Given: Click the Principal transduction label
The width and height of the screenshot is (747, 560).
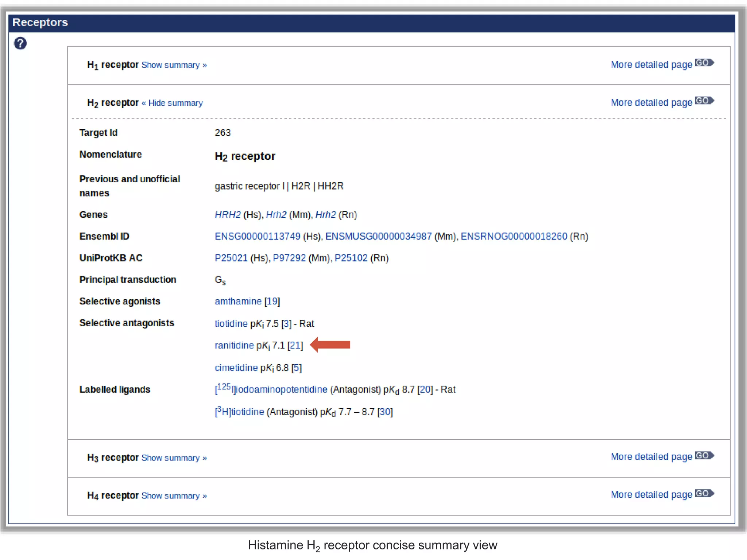Looking at the screenshot, I should coord(128,280).
